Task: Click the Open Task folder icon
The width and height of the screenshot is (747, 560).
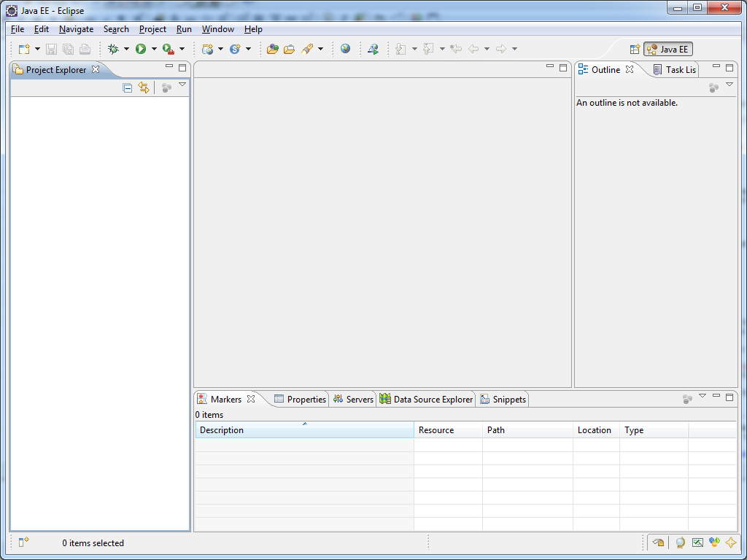Action: [289, 49]
